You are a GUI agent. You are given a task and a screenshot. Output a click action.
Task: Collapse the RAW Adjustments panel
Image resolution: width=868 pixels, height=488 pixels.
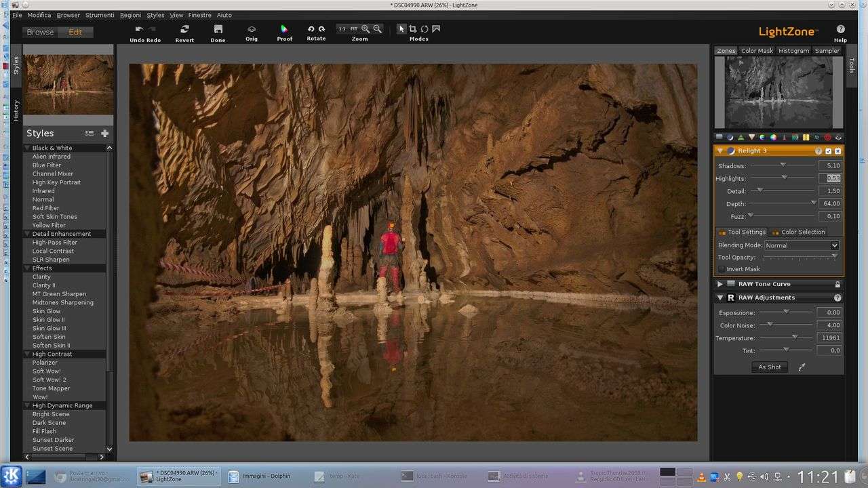coord(719,298)
